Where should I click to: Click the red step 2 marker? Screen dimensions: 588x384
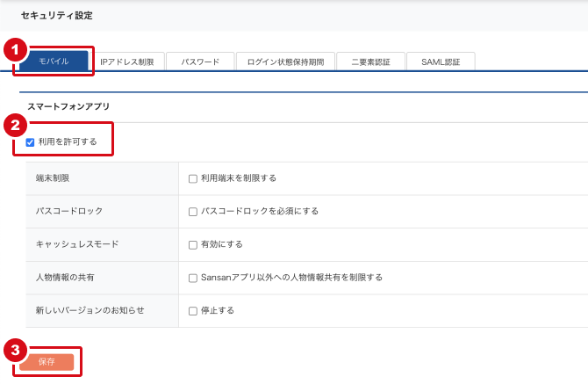point(14,125)
